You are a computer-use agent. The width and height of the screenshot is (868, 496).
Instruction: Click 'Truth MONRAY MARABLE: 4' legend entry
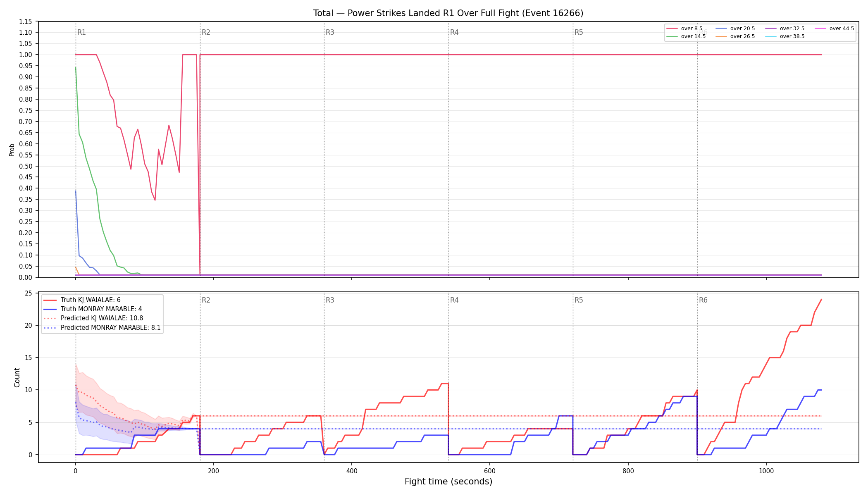click(93, 309)
